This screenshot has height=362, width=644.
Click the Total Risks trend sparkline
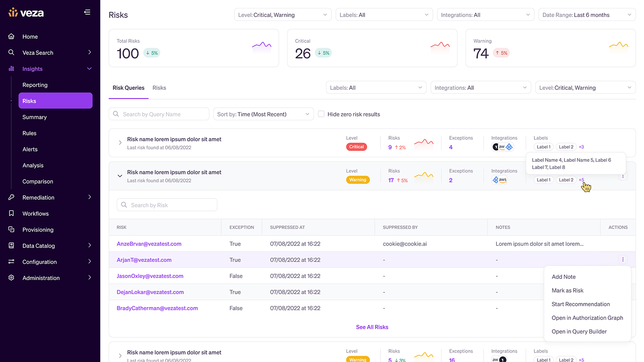[262, 45]
